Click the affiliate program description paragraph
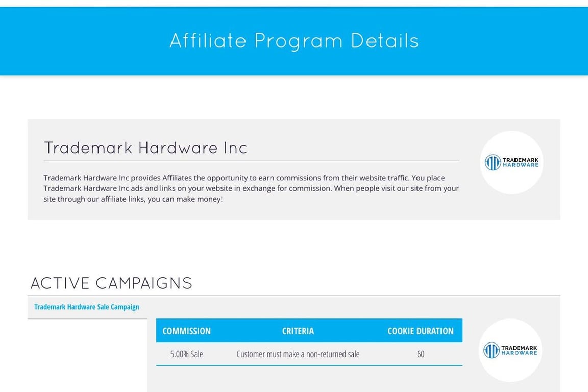The image size is (588, 392). click(x=251, y=188)
